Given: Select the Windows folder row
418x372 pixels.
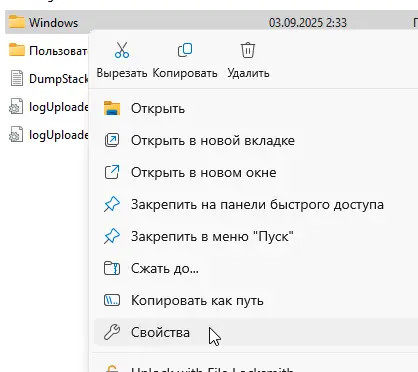Looking at the screenshot, I should (211, 22).
